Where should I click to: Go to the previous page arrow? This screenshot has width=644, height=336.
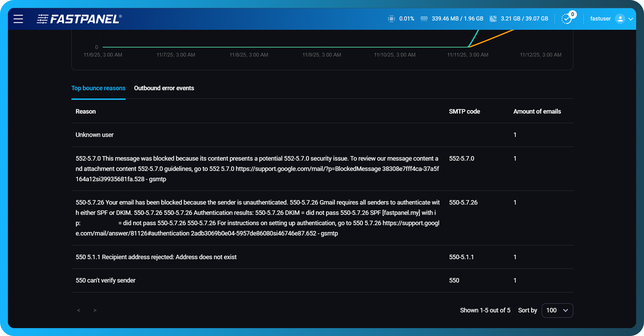click(x=78, y=310)
